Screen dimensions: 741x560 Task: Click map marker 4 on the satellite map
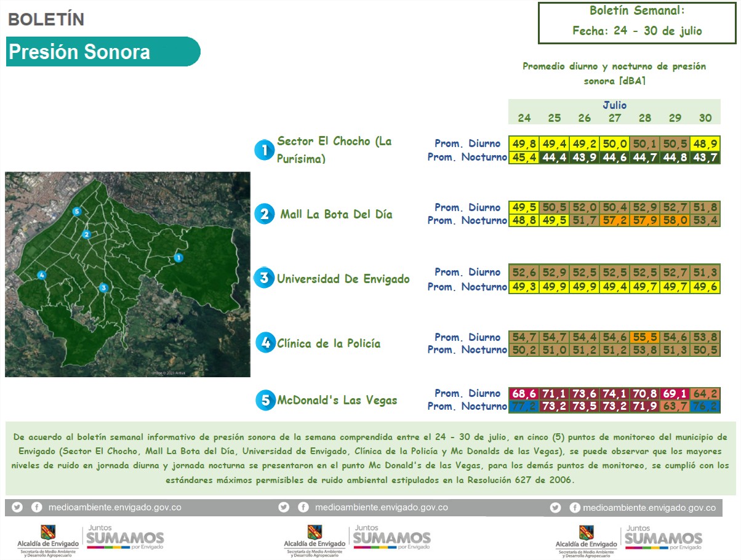[41, 275]
